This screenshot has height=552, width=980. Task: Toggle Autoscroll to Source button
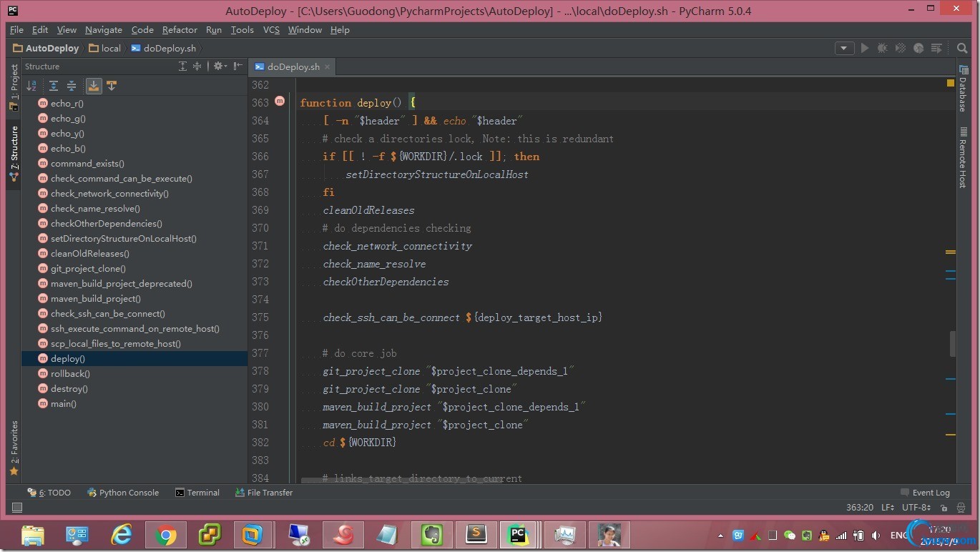click(94, 86)
